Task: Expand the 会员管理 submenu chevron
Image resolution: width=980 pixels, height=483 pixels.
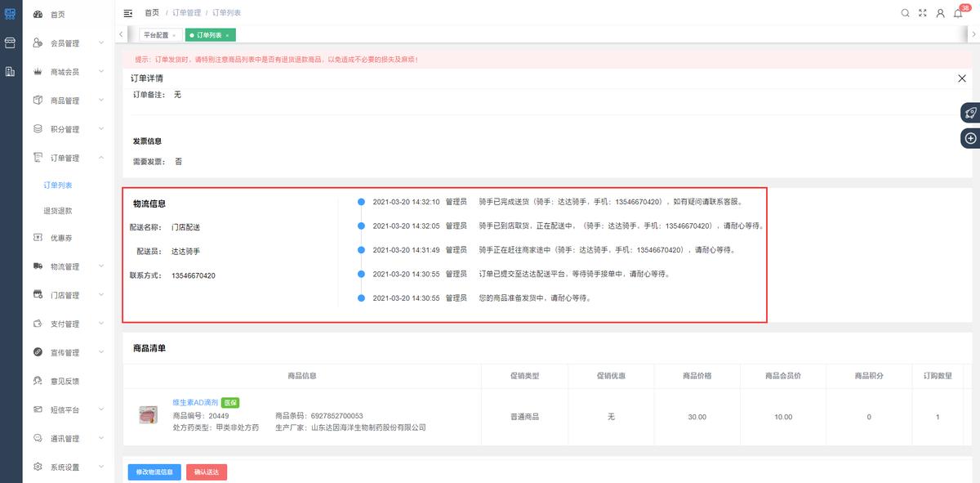Action: coord(101,42)
